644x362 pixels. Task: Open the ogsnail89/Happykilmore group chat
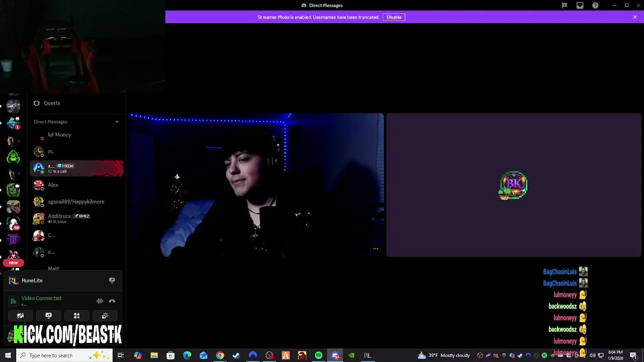76,202
